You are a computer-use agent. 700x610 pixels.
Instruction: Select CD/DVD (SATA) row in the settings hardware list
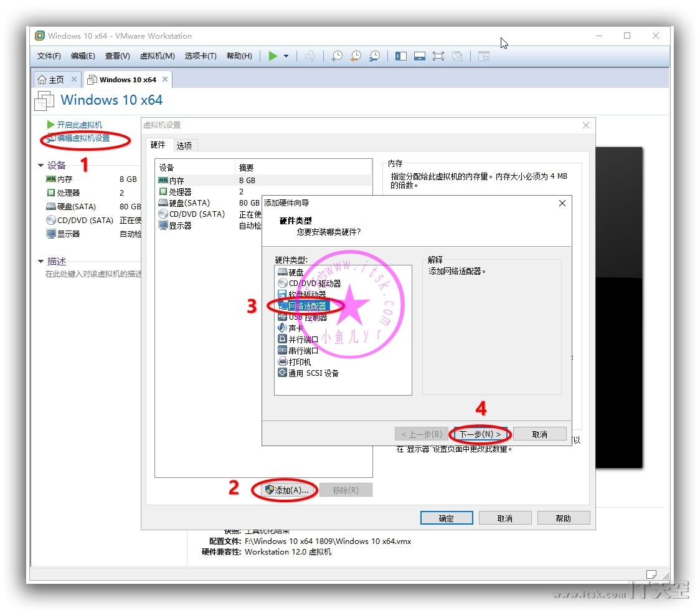pos(209,214)
